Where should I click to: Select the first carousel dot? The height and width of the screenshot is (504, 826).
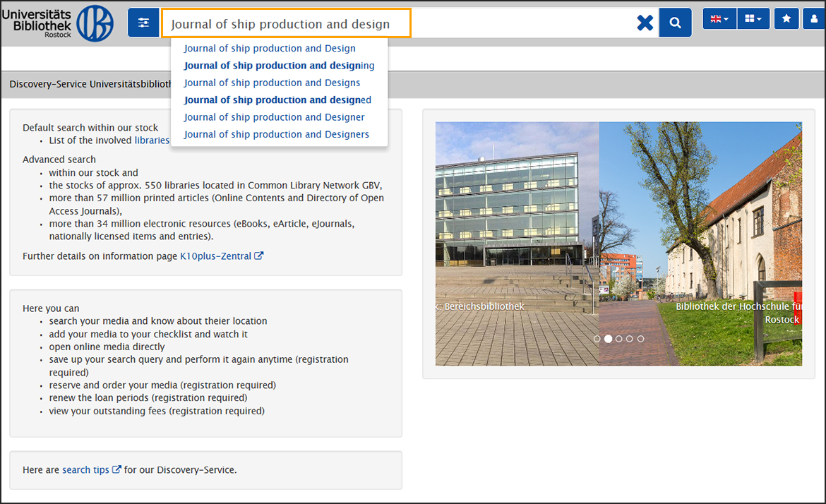pyautogui.click(x=597, y=339)
